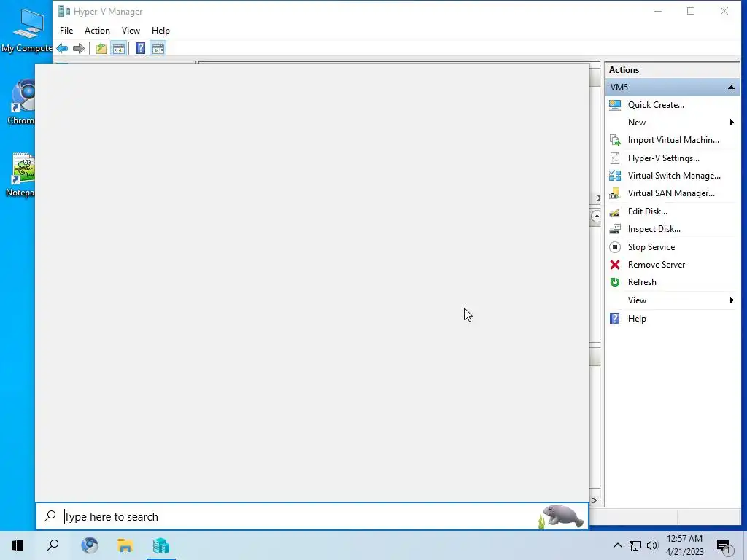Viewport: 747px width, 560px height.
Task: Open Import Virtual Machine wizard
Action: (x=673, y=140)
